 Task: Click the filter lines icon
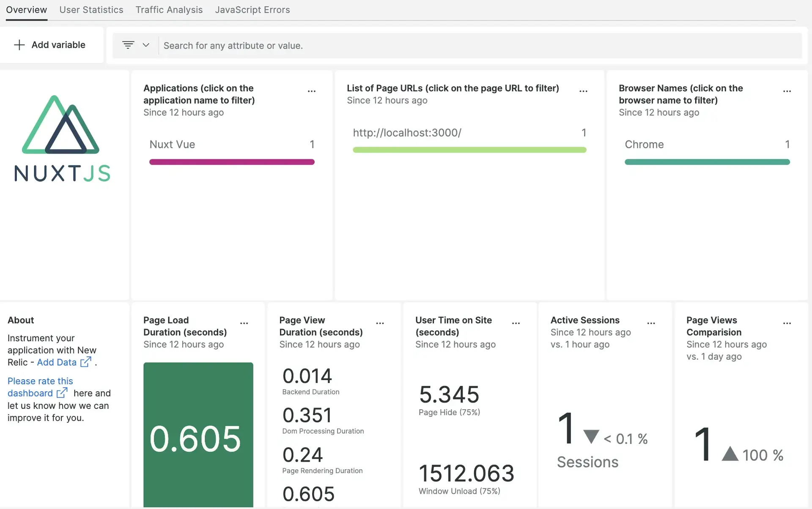coord(128,45)
